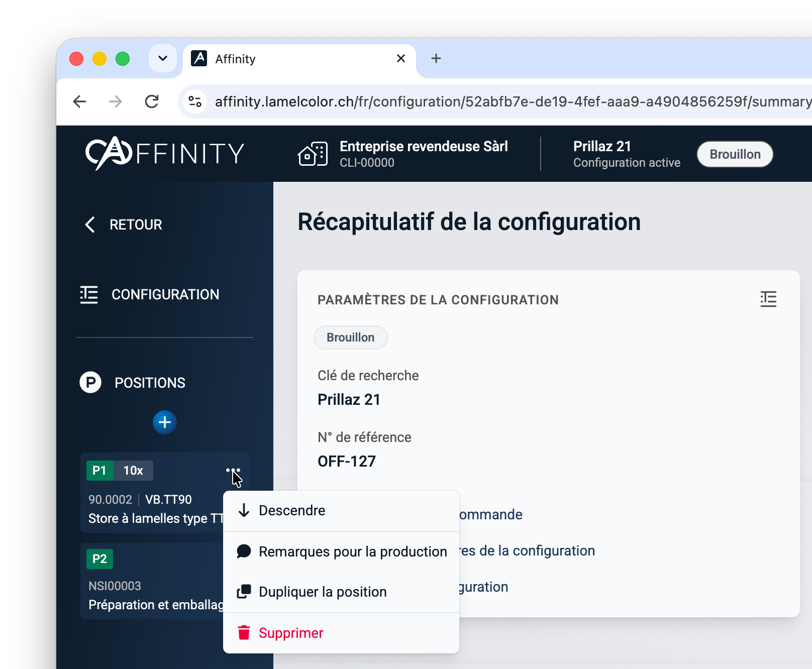Go back via RETOUR link
Image resolution: width=812 pixels, height=669 pixels.
coord(124,225)
